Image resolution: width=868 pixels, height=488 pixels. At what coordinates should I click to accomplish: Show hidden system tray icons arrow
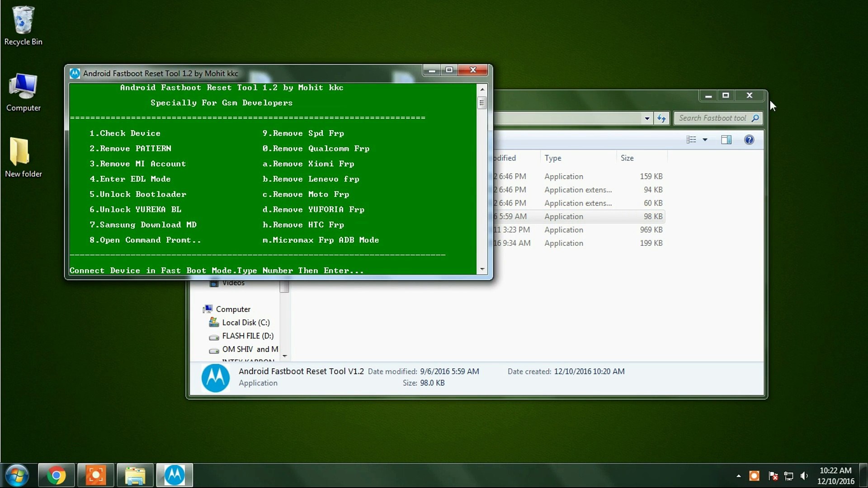point(739,476)
